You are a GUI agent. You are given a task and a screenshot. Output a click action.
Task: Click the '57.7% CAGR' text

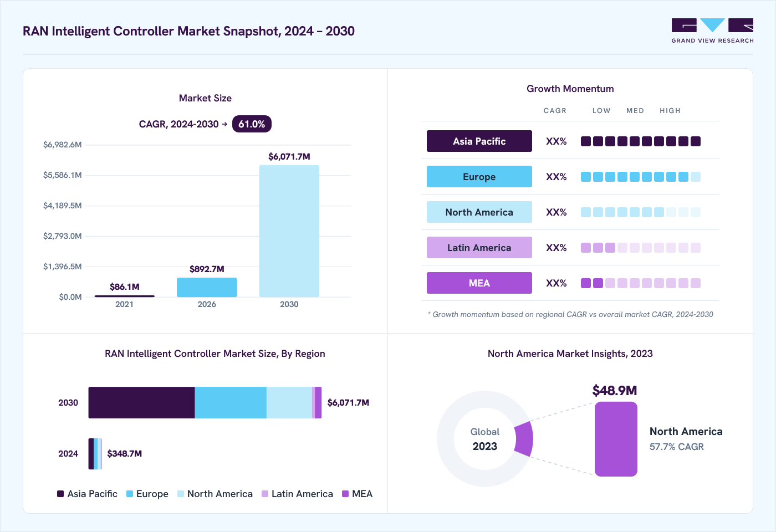click(677, 447)
